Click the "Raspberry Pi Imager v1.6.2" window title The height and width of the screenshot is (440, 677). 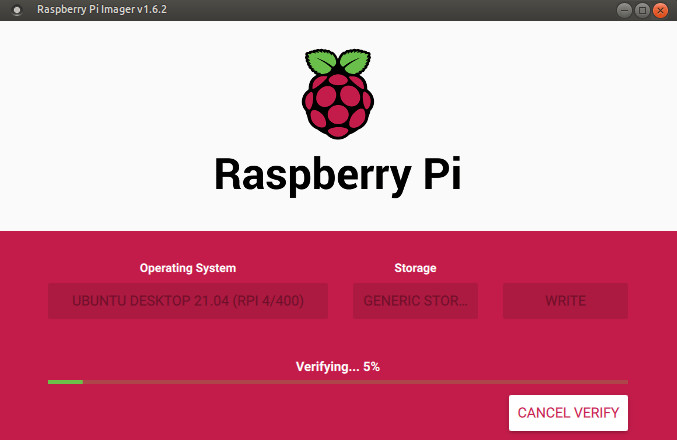tap(101, 10)
